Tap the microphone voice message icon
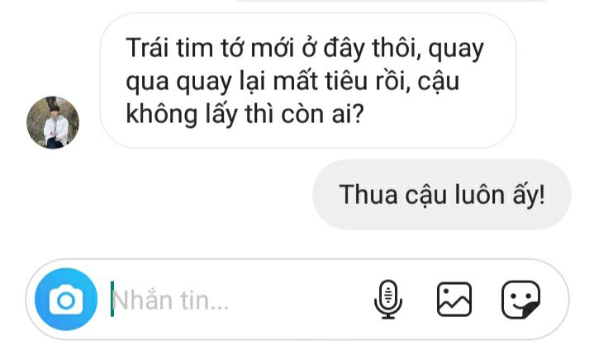Screen dimensions: 594x364 point(388,300)
